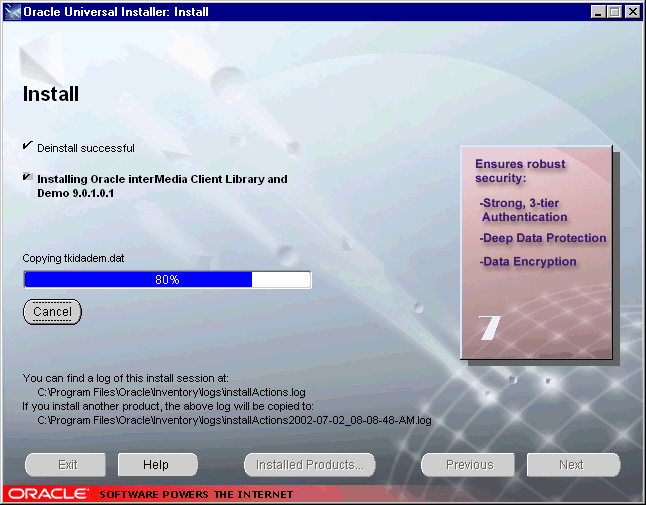Go back with Previous button

pos(468,465)
